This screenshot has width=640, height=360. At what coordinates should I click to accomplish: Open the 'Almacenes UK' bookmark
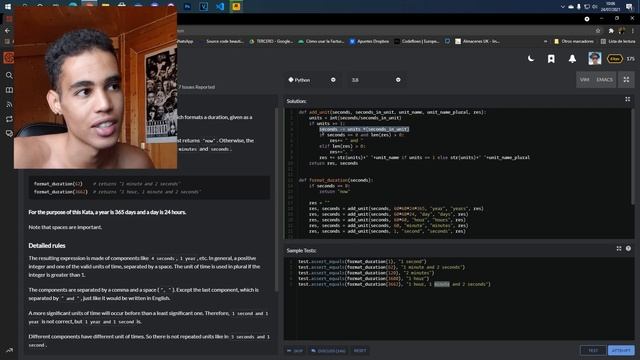(x=478, y=41)
